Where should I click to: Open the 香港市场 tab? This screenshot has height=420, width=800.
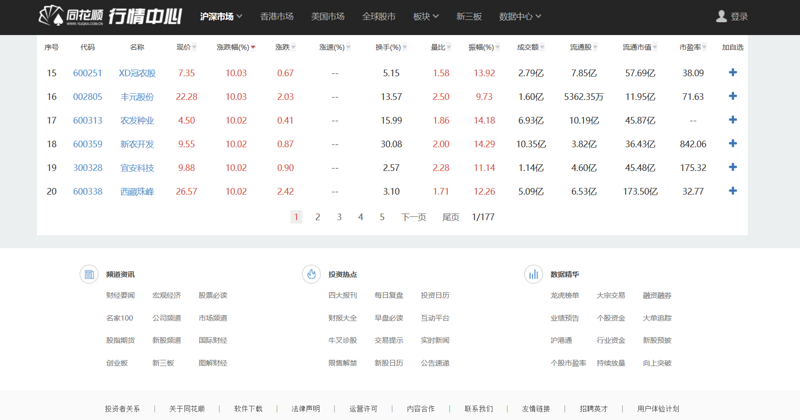(277, 17)
